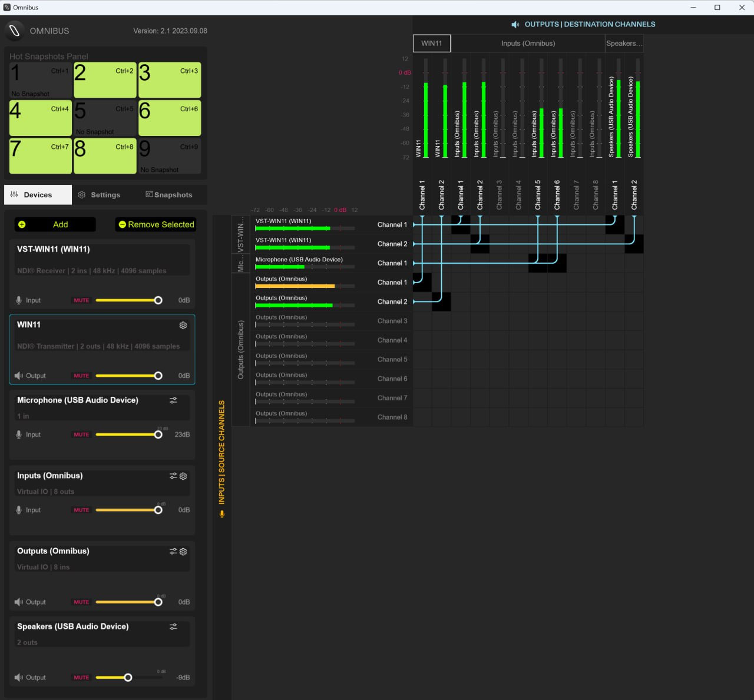This screenshot has height=700, width=754.
Task: Collapse the Inputs (Omnibus) destination group
Action: pyautogui.click(x=528, y=44)
